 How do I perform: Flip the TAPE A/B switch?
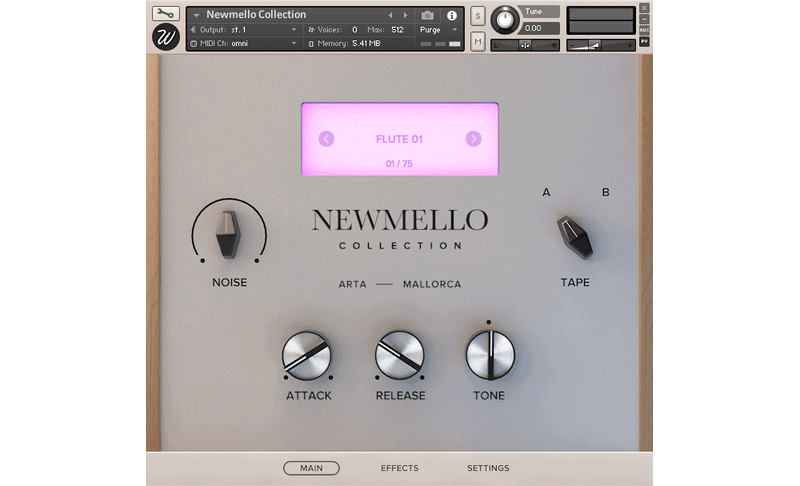[576, 237]
